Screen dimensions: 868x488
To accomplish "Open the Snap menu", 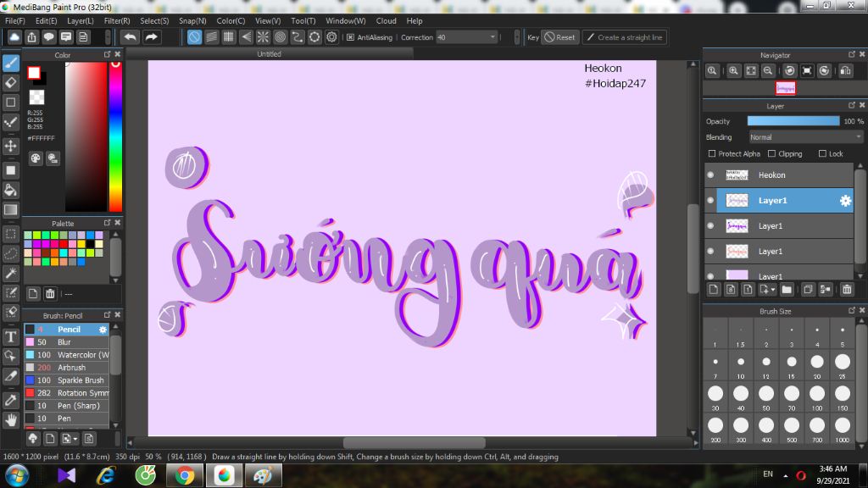I will [x=192, y=20].
